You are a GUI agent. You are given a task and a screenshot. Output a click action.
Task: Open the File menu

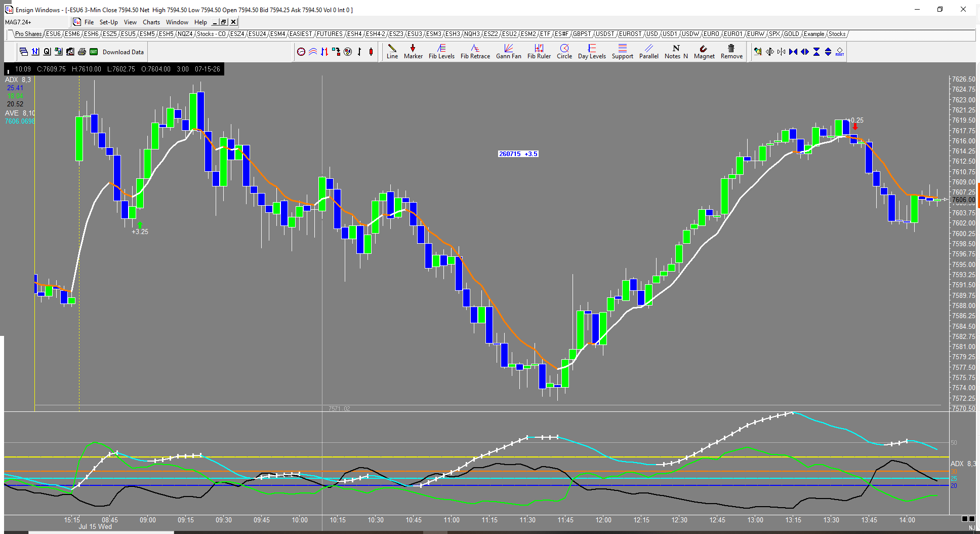pyautogui.click(x=89, y=22)
